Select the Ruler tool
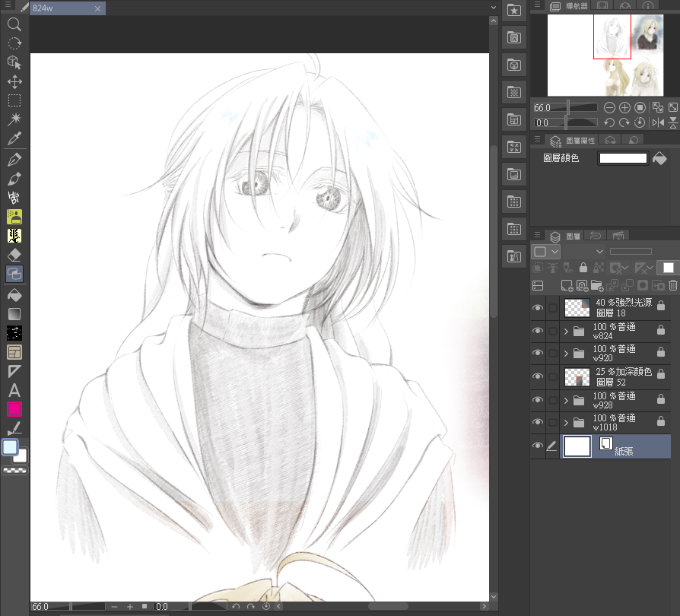 [x=14, y=371]
